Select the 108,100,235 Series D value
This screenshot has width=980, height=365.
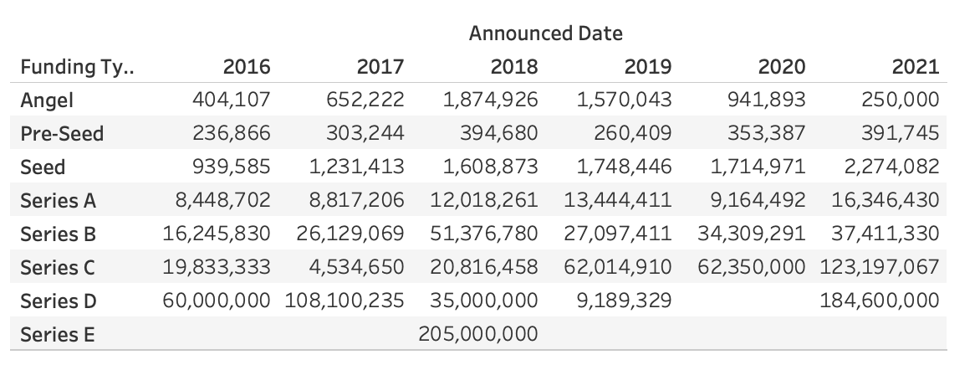(345, 301)
